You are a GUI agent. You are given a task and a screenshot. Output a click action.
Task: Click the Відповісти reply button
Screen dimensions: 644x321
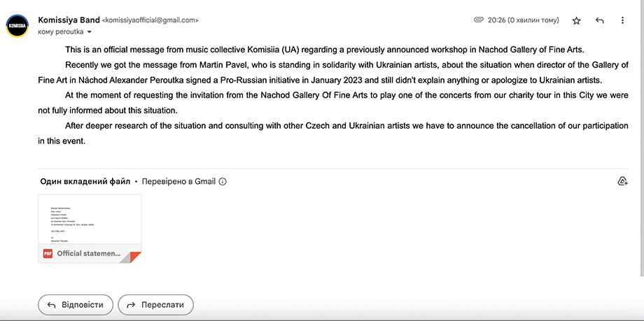click(x=75, y=305)
